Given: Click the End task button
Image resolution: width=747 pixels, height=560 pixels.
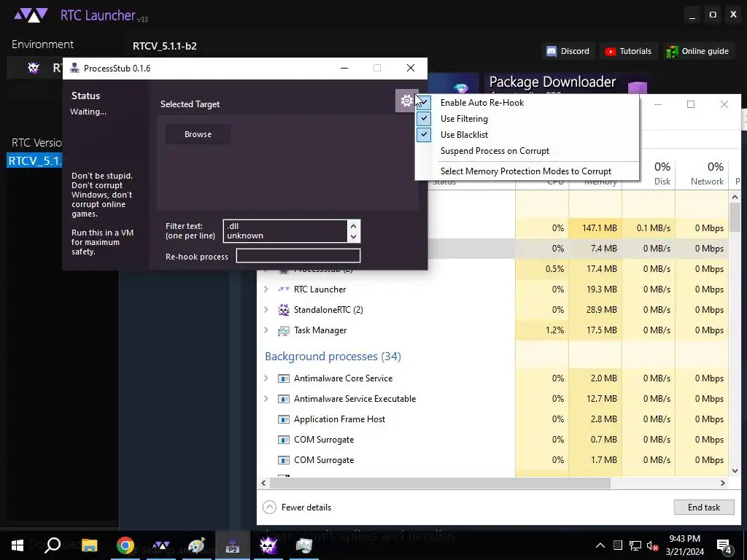Looking at the screenshot, I should (x=704, y=507).
